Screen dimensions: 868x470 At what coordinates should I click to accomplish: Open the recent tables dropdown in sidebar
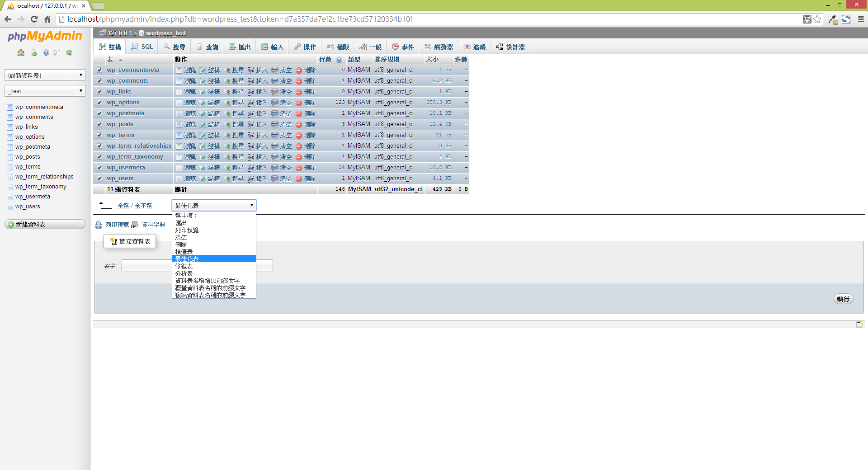pos(45,75)
